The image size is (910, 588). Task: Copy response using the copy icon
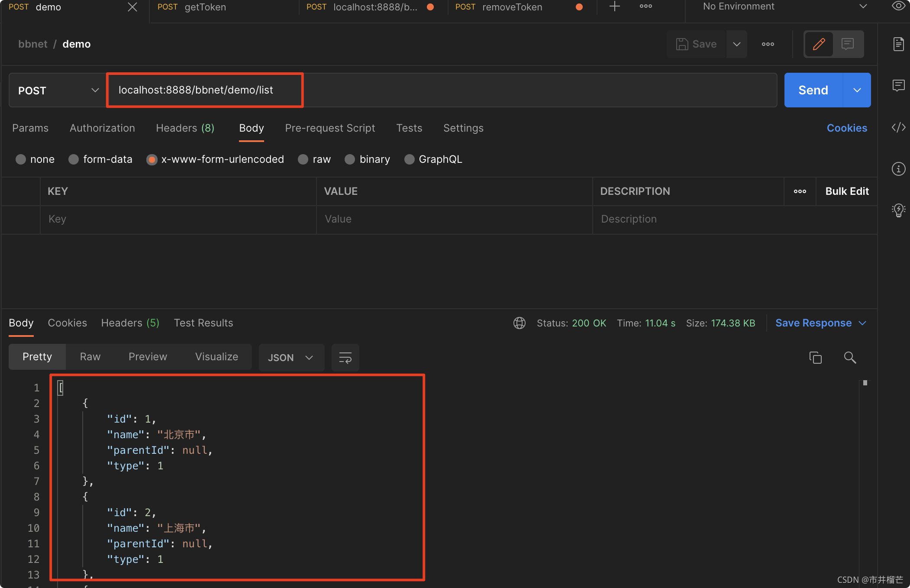click(815, 358)
